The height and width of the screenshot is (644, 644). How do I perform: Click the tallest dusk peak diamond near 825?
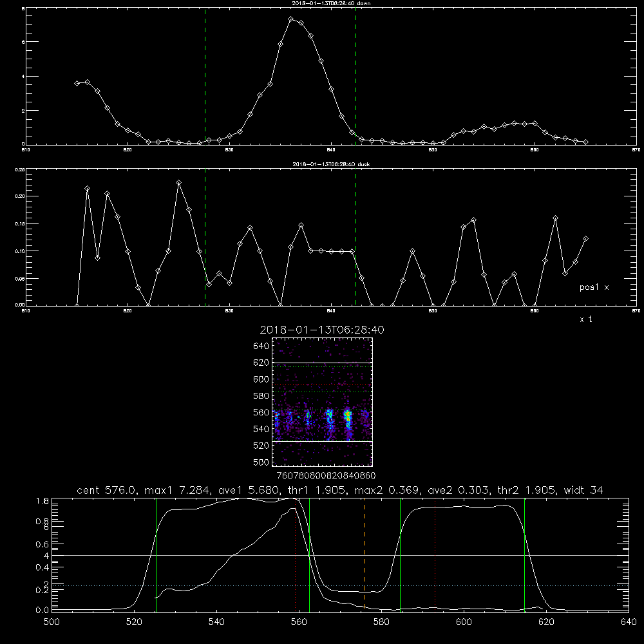pos(178,183)
